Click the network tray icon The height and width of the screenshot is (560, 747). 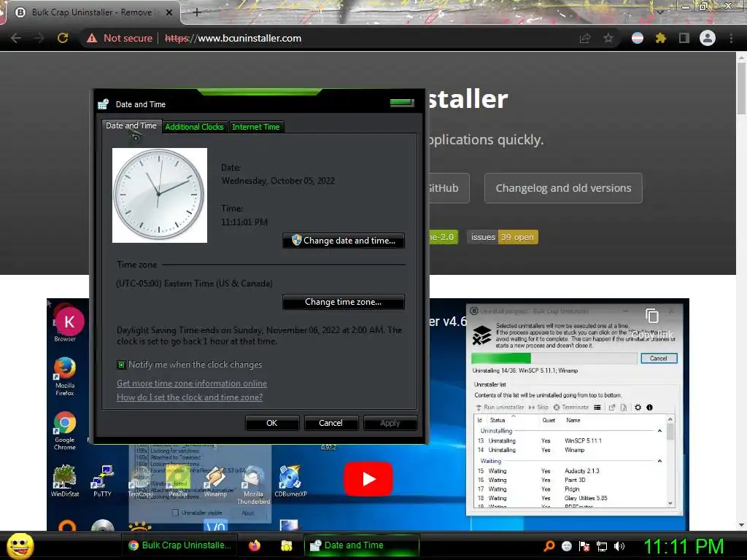tap(602, 546)
